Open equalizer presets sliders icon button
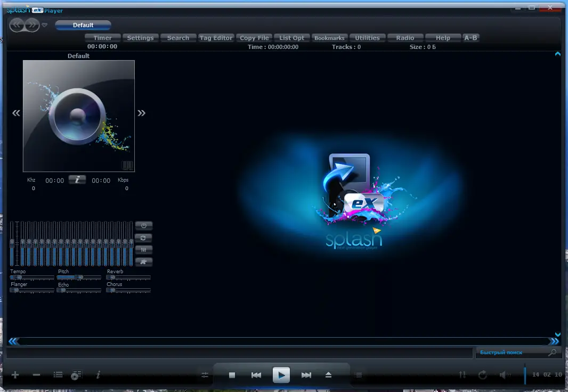The height and width of the screenshot is (392, 568). [x=144, y=250]
